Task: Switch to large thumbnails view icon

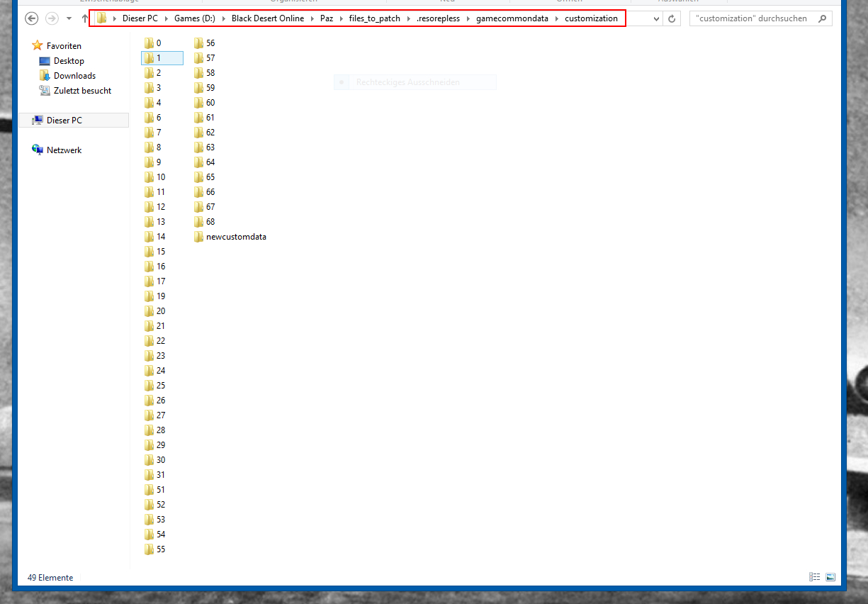Action: point(830,578)
